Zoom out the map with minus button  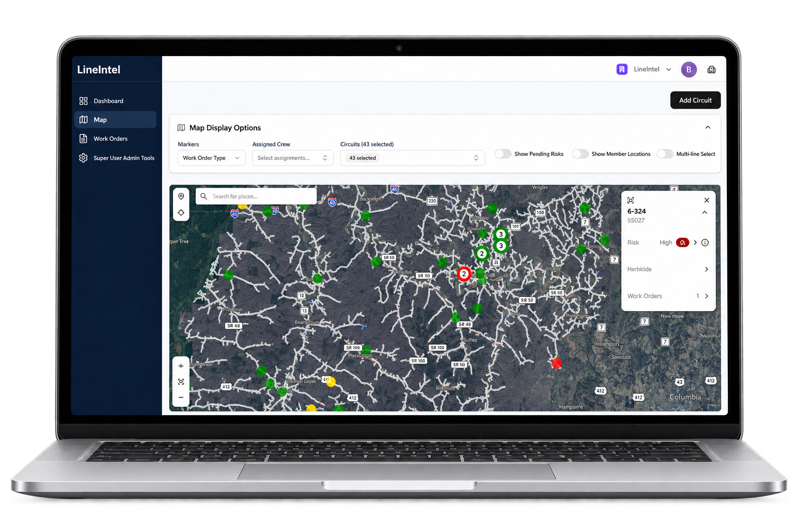(x=181, y=397)
